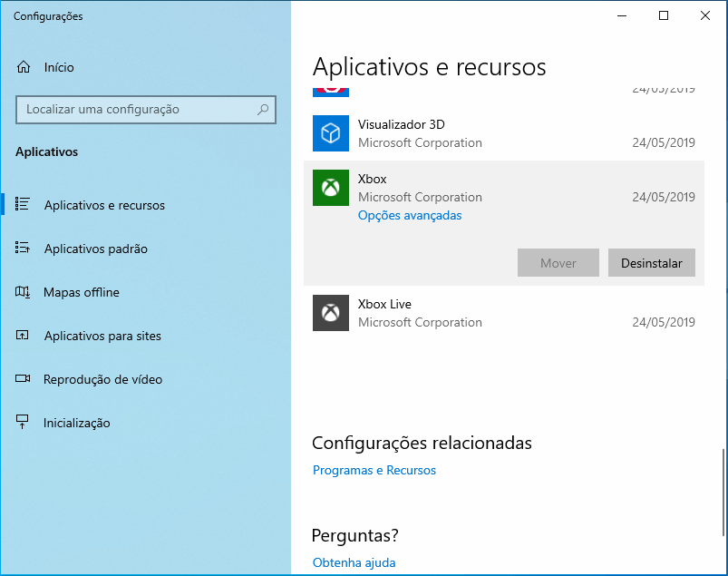Minimize the Configurações window

pyautogui.click(x=622, y=15)
